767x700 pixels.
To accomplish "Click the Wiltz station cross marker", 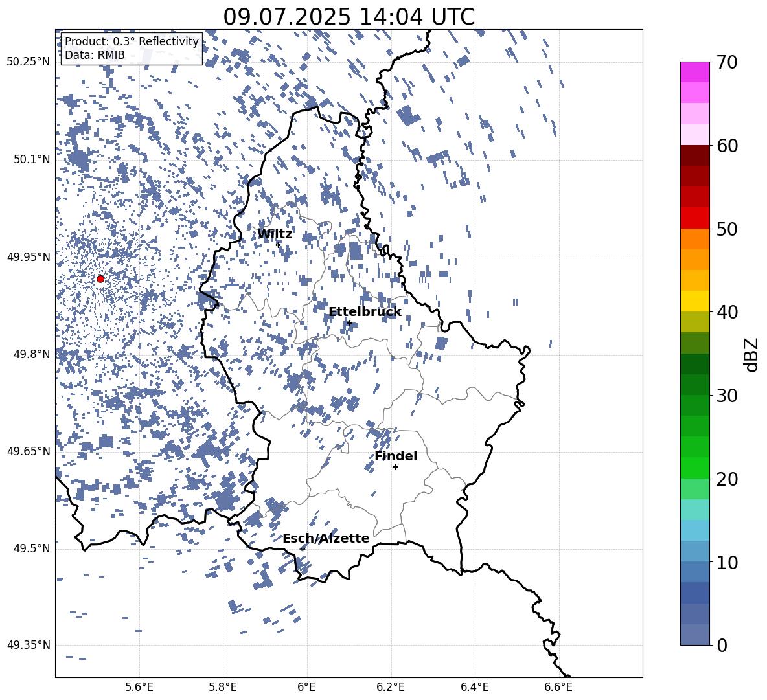I will click(278, 244).
